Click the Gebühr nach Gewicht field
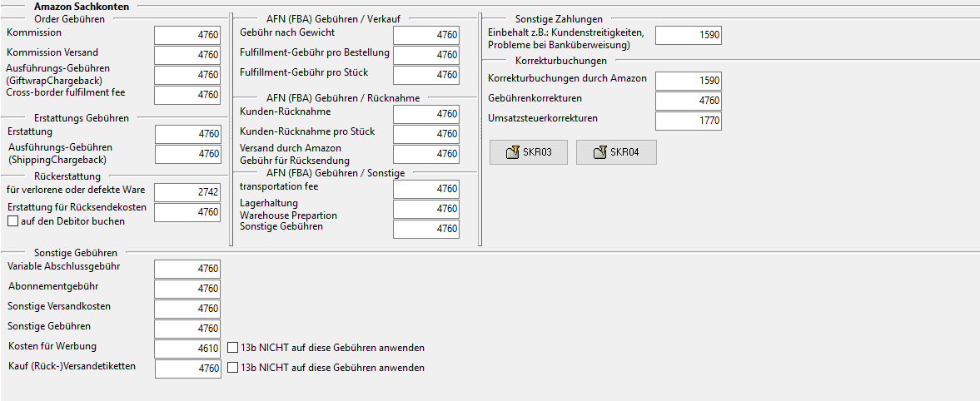 [x=426, y=35]
